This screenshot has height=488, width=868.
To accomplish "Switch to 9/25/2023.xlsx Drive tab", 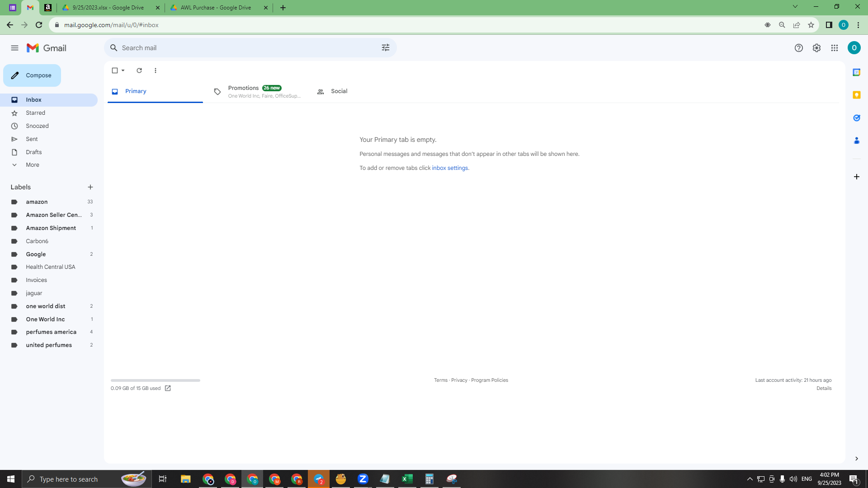I will [x=110, y=8].
